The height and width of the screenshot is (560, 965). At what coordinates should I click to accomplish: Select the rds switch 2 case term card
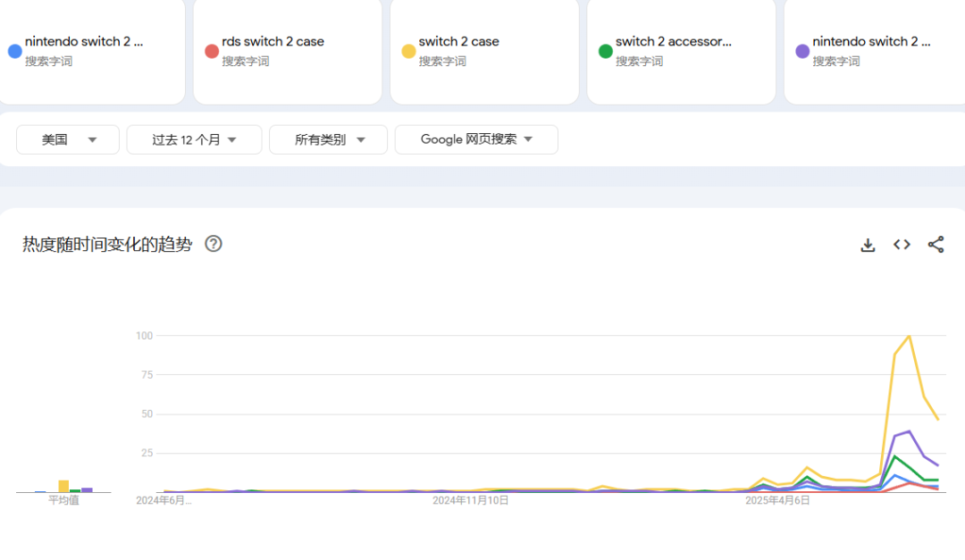point(288,51)
